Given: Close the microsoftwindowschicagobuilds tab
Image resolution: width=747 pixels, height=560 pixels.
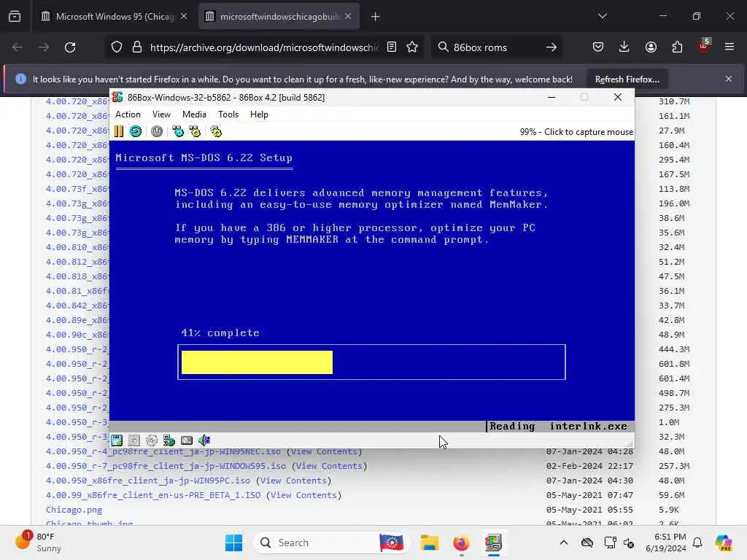Looking at the screenshot, I should 348,16.
